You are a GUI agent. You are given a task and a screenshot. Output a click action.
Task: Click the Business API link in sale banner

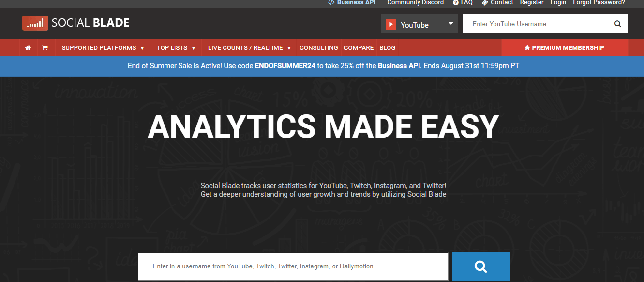399,66
